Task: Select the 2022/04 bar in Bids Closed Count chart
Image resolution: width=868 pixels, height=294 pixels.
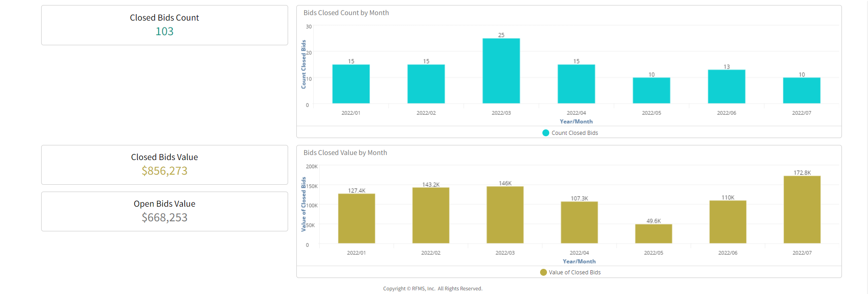Action: click(x=576, y=84)
